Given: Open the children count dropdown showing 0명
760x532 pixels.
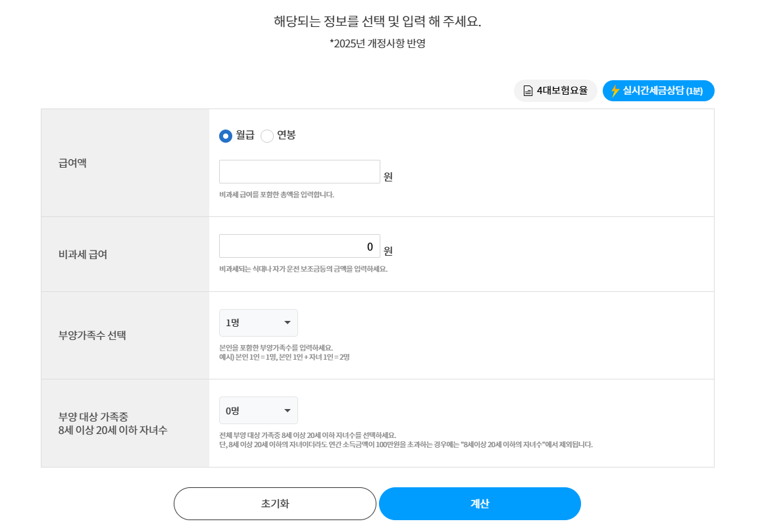Looking at the screenshot, I should pos(258,410).
